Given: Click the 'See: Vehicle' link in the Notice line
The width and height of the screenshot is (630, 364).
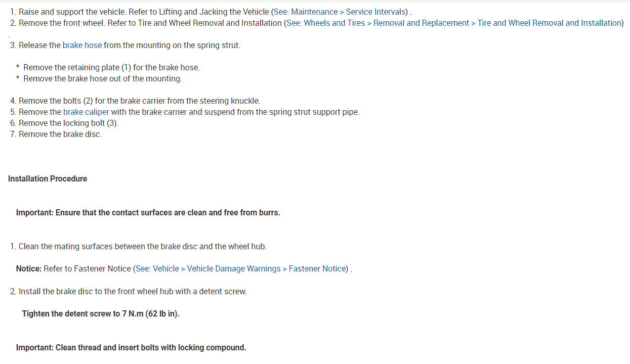Looking at the screenshot, I should [157, 268].
